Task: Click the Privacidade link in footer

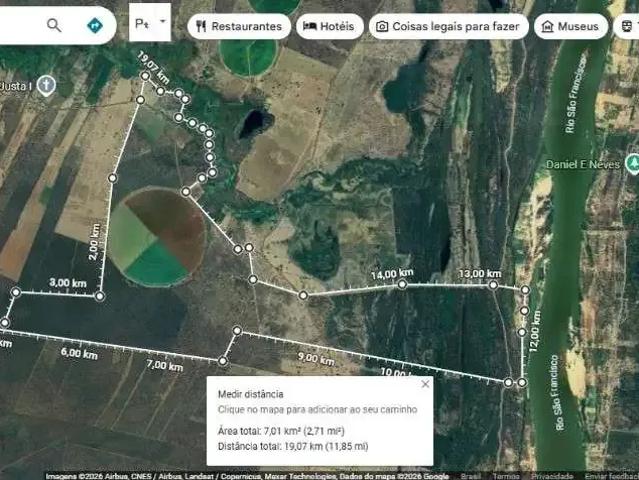Action: pos(552,476)
